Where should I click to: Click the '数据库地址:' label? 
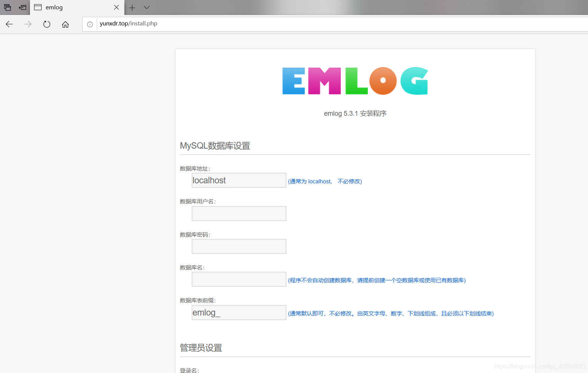(195, 169)
